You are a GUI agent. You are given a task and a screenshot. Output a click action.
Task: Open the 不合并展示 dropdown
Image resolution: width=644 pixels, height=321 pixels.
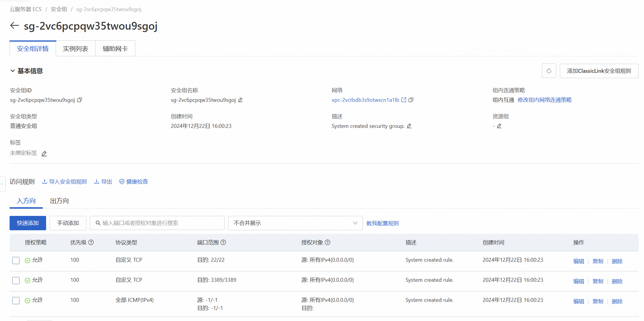[295, 223]
